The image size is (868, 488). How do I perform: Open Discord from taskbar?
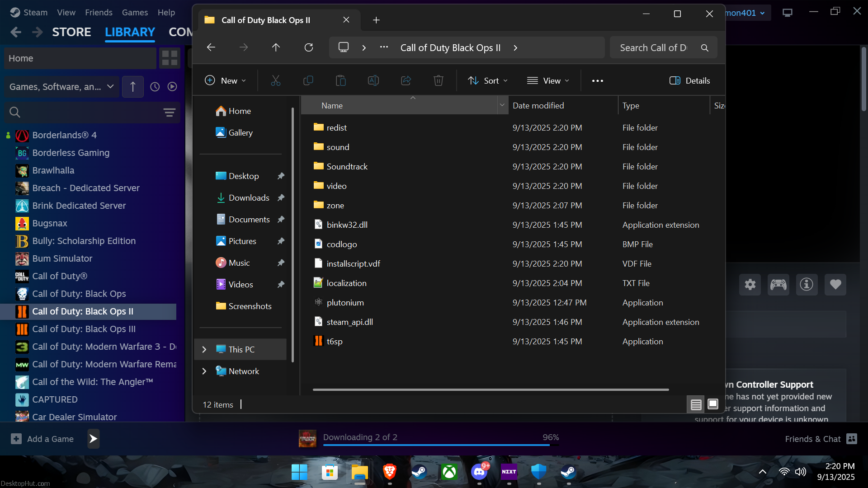pos(479,472)
